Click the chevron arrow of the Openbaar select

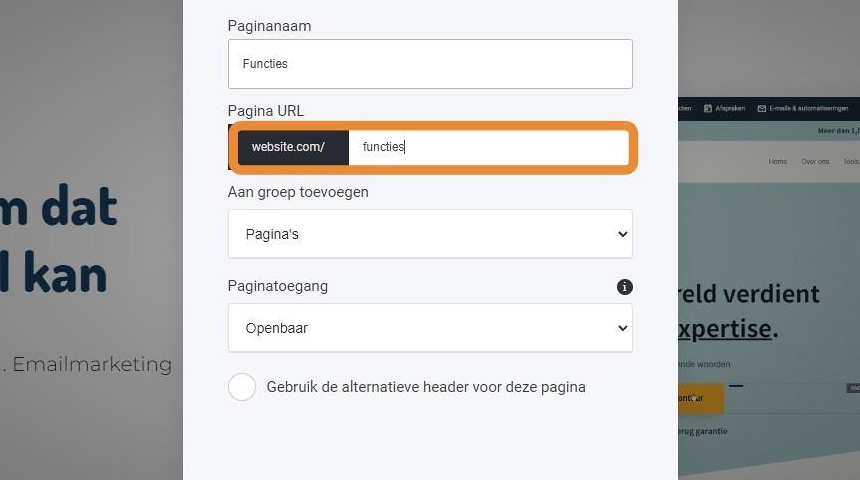(x=623, y=328)
